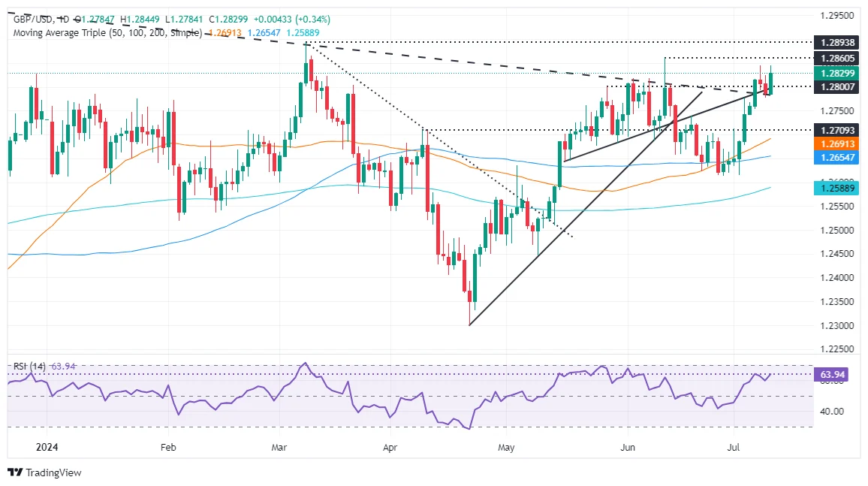Click the green 1.28299 current price tag
868x486 pixels.
tap(837, 73)
